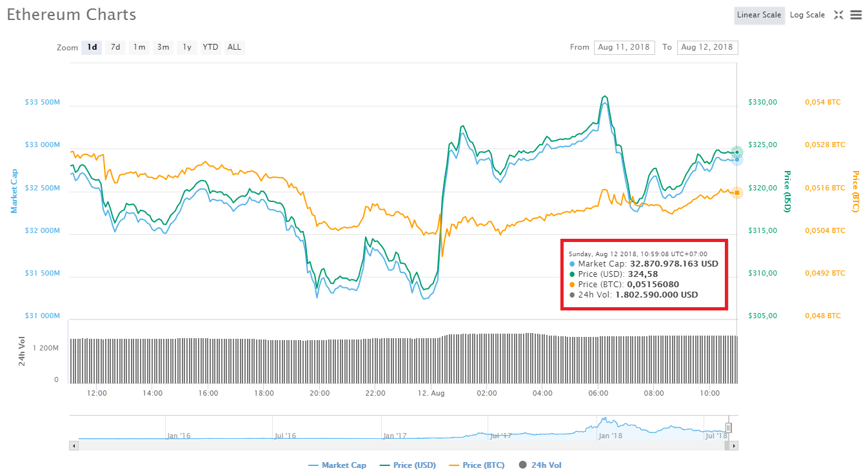Screen dimensions: 868x475
Task: Click the Market Cap legend marker
Action: 314,465
